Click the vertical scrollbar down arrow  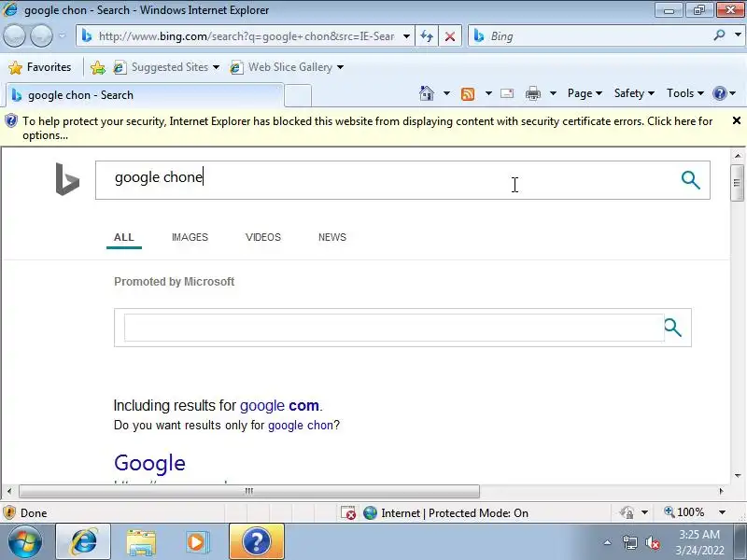click(x=738, y=475)
